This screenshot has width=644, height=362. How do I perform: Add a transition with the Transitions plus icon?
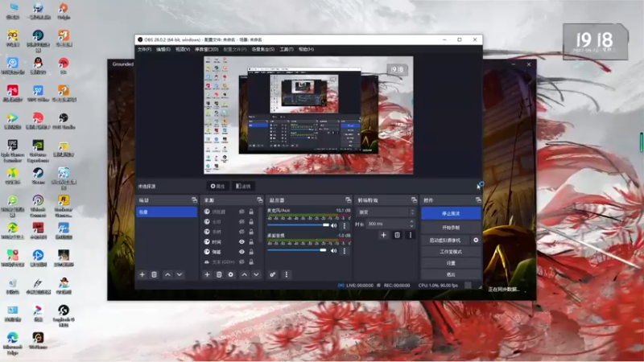(384, 235)
